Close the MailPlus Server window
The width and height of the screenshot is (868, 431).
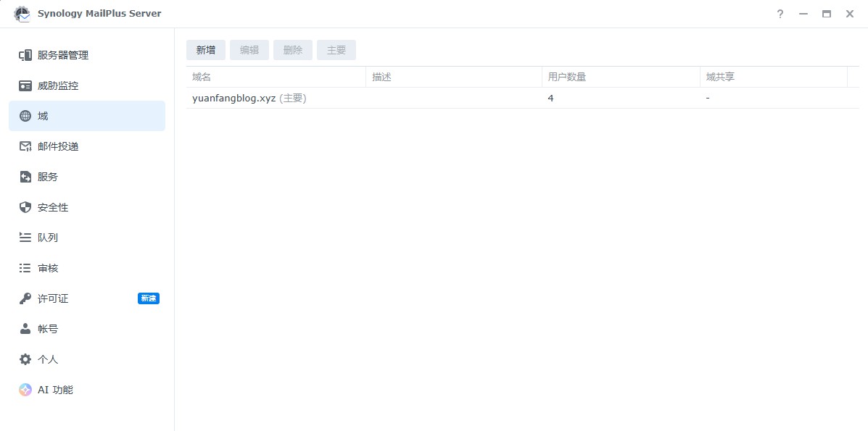[850, 14]
